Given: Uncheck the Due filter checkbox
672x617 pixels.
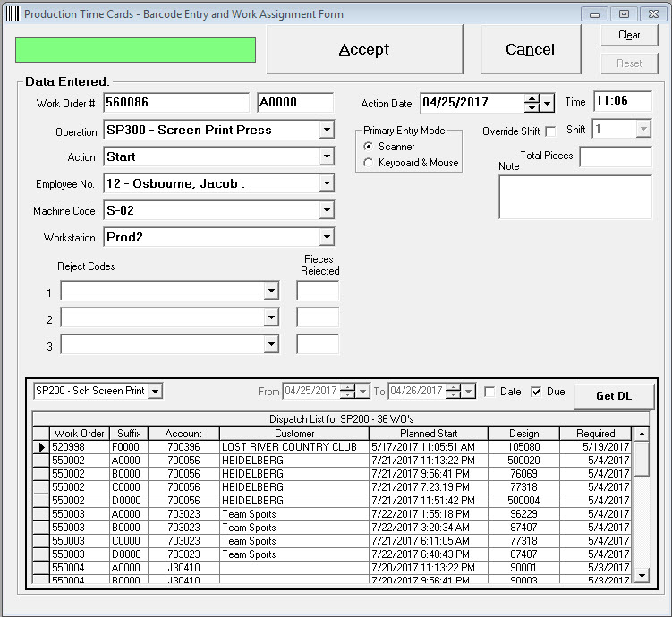Looking at the screenshot, I should pos(536,392).
